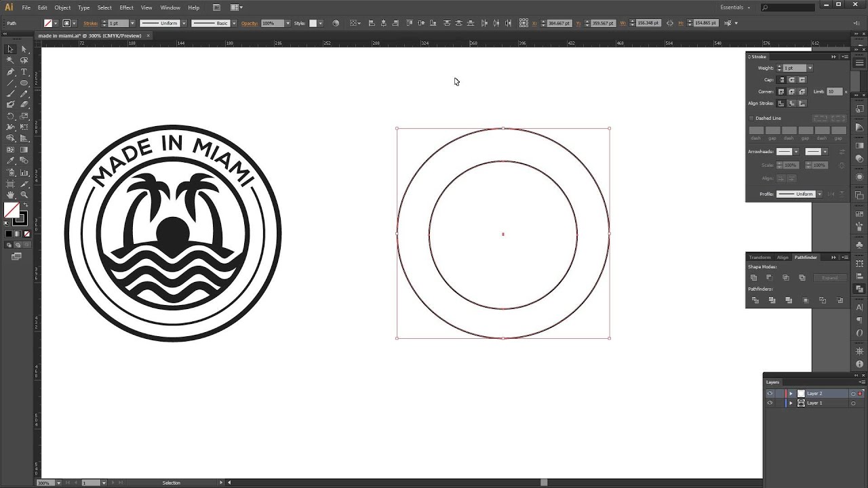The height and width of the screenshot is (488, 868).
Task: Click the orange Opacity link in control bar
Action: point(250,23)
